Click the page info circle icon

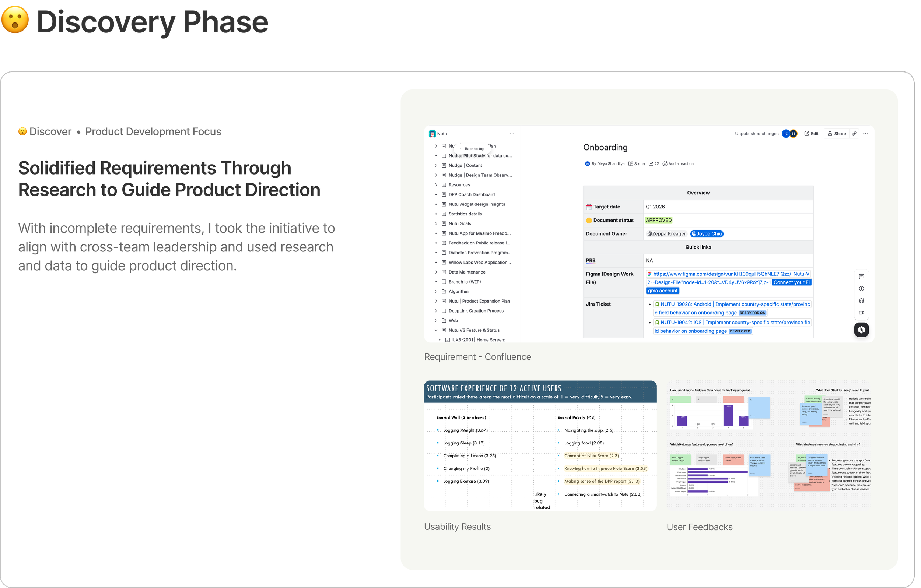coord(861,289)
